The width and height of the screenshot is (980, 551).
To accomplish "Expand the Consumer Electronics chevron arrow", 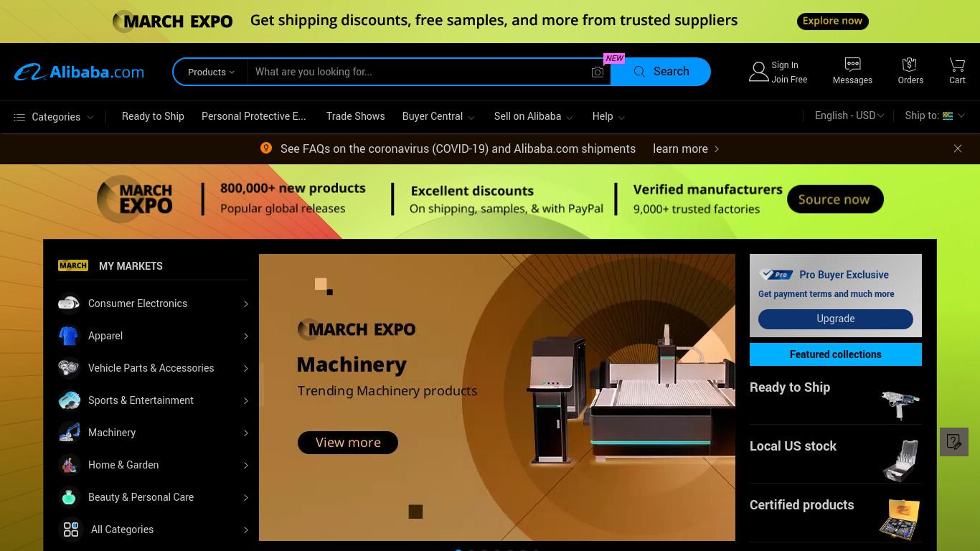I will pos(245,304).
